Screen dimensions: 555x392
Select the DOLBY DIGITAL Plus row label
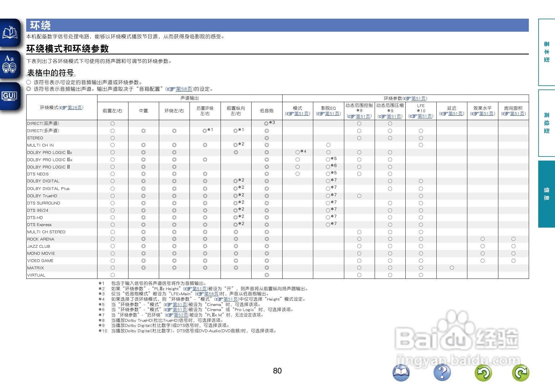48,189
